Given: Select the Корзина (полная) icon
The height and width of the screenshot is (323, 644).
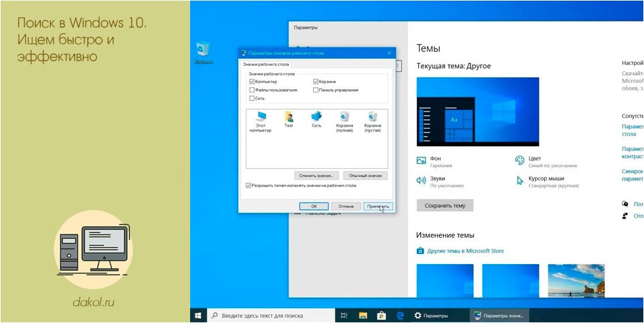Looking at the screenshot, I should pyautogui.click(x=345, y=122).
